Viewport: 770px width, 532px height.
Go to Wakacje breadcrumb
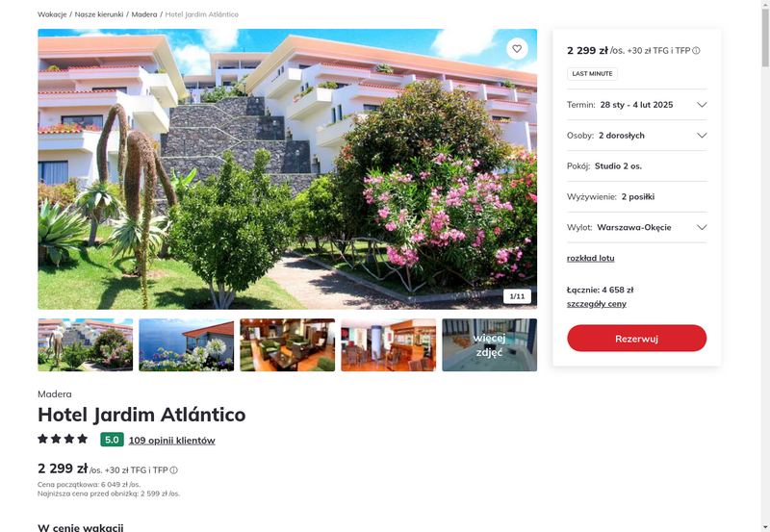click(x=52, y=14)
